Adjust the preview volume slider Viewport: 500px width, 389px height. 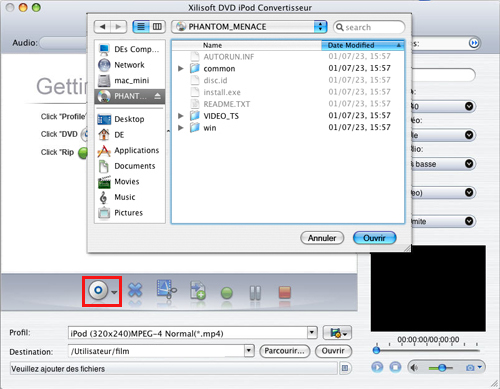point(442,368)
